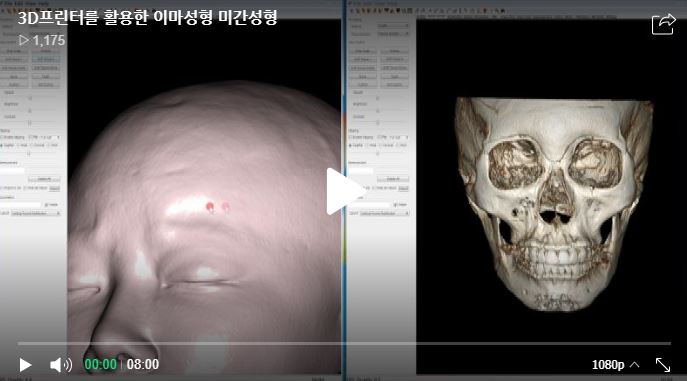Open the bottom combo box in skull viewer sidebar
This screenshot has width=687, height=381.
point(385,213)
